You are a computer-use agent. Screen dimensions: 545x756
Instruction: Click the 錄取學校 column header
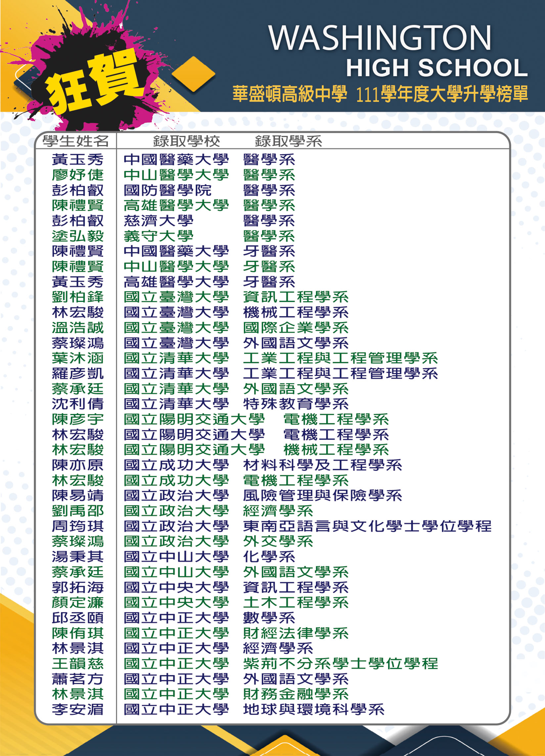point(187,141)
